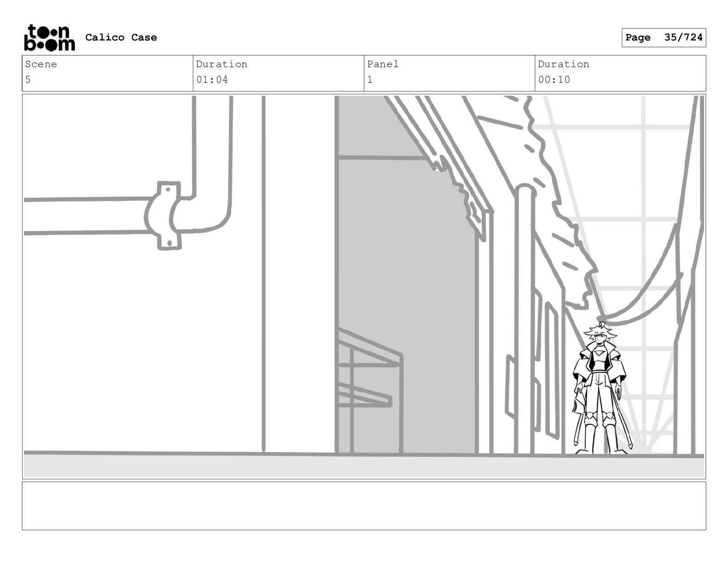Click the standing character in the storyboard
The image size is (728, 563).
(599, 389)
